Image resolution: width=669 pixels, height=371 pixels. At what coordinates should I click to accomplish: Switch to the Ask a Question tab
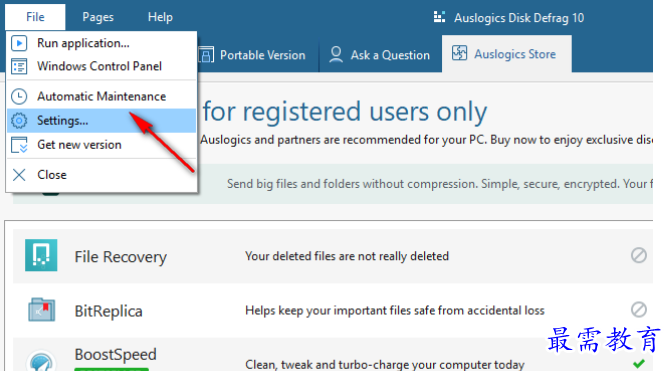[x=380, y=55]
